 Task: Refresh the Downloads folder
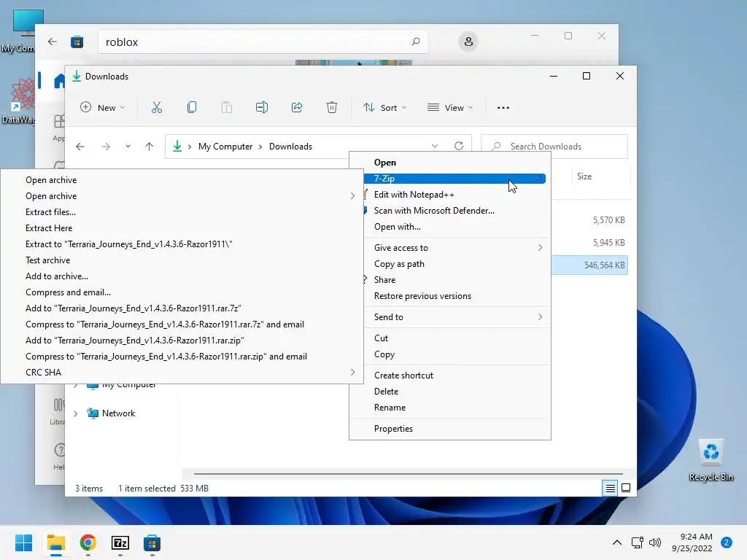pos(459,146)
